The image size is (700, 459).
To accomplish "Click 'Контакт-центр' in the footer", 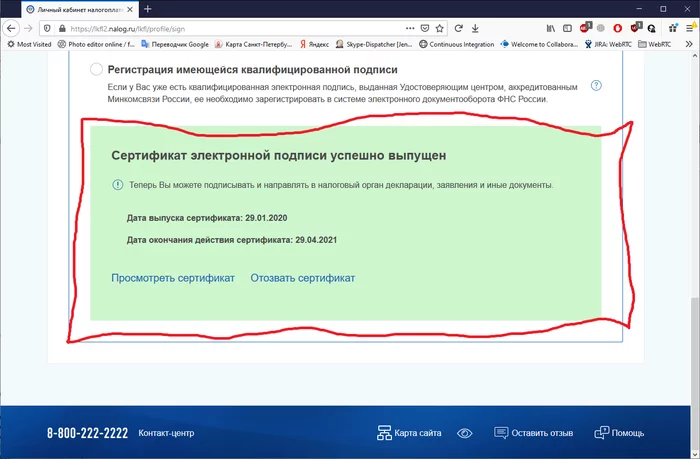I will coord(166,434).
